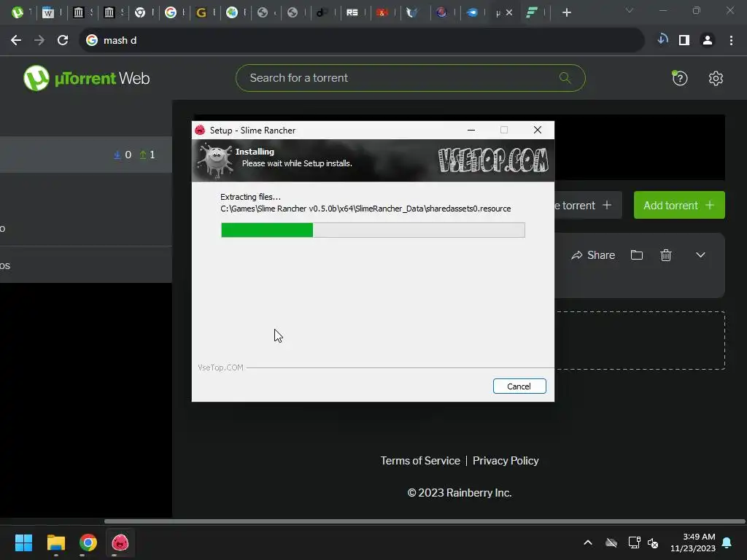Go back in browser

click(16, 41)
